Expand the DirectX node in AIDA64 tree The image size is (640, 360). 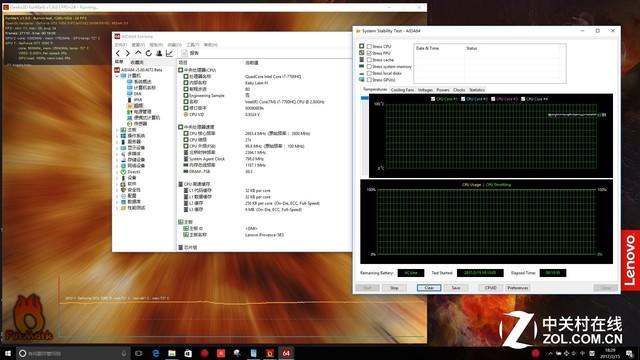click(117, 172)
